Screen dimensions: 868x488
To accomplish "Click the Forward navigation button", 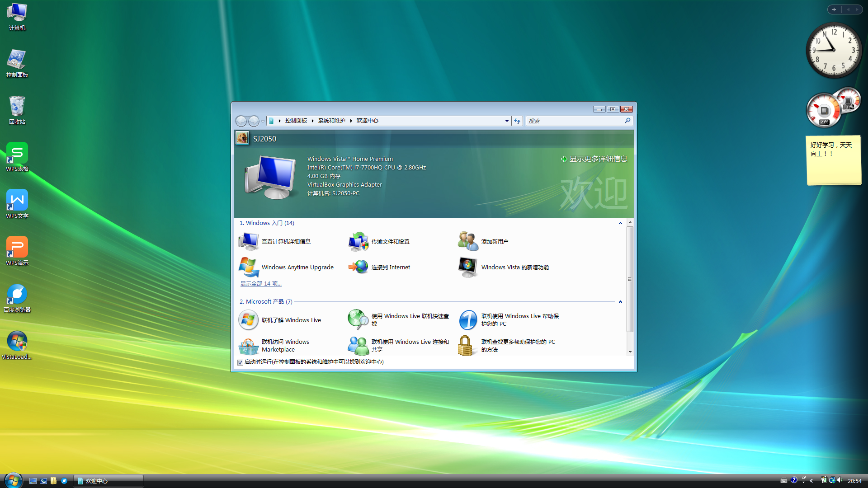I will (254, 121).
